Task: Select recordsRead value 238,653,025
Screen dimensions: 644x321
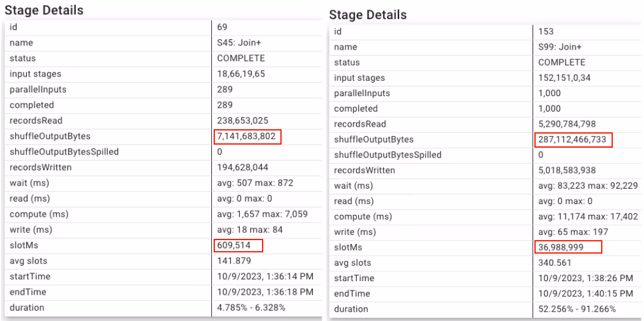Action: pyautogui.click(x=243, y=121)
